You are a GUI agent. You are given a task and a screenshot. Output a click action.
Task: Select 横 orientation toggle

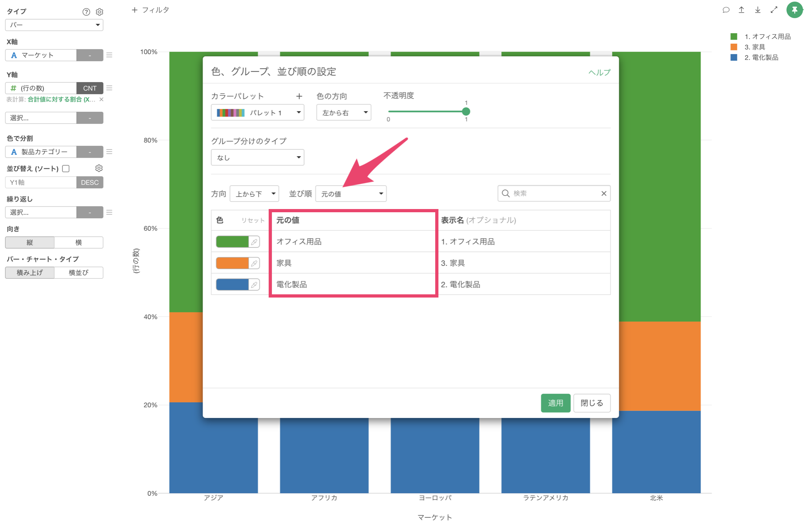pyautogui.click(x=78, y=242)
